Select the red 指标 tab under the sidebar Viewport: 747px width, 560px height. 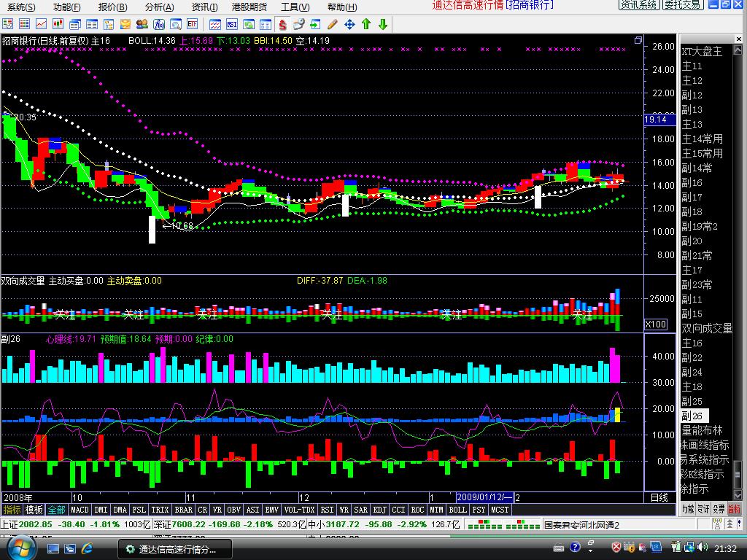[x=734, y=509]
